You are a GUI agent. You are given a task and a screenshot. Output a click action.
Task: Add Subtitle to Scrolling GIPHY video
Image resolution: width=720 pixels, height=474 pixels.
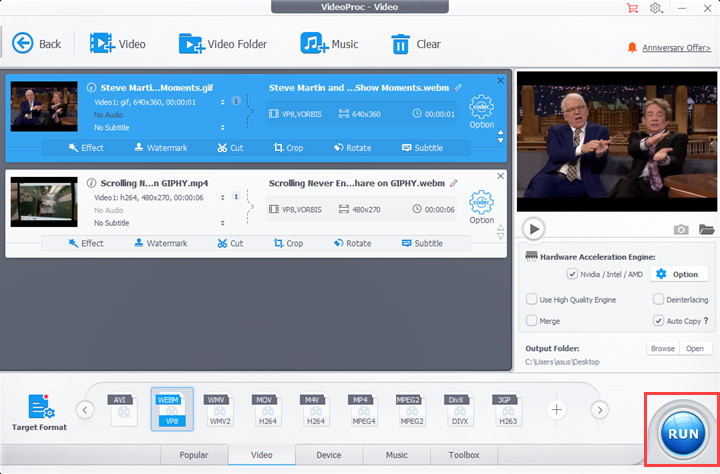coord(422,243)
